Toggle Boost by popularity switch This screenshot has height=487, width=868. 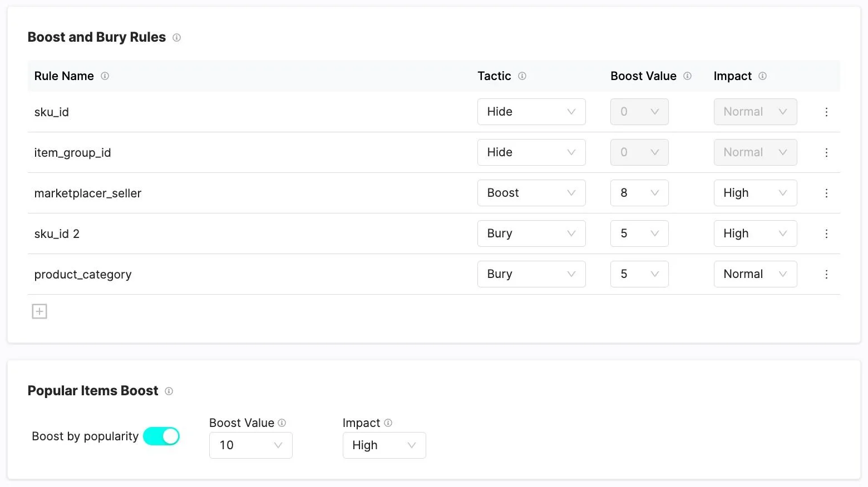click(x=161, y=436)
